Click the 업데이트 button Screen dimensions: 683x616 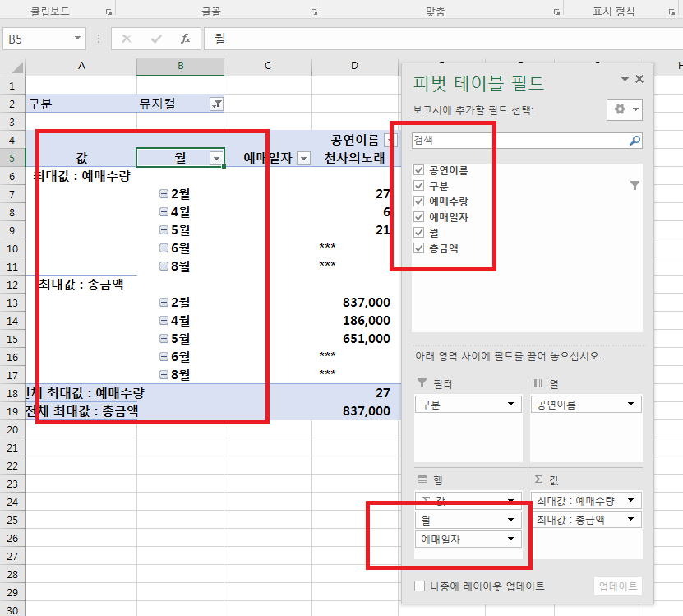pyautogui.click(x=618, y=586)
